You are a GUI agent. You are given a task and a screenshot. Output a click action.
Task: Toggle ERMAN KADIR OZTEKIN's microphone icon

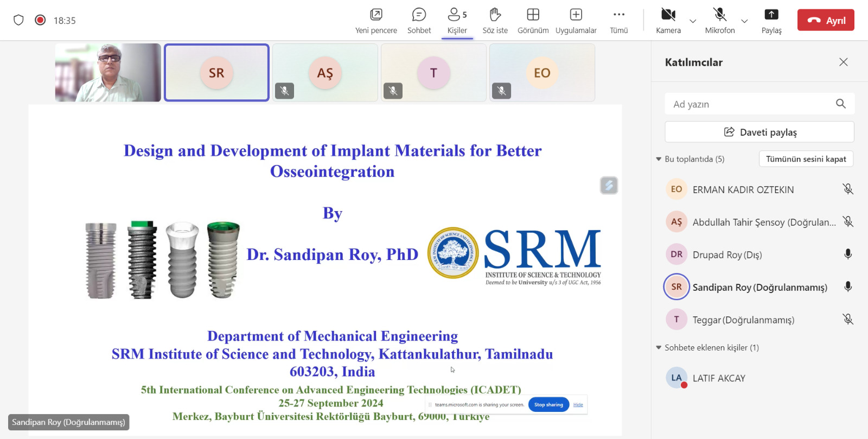[x=847, y=189]
